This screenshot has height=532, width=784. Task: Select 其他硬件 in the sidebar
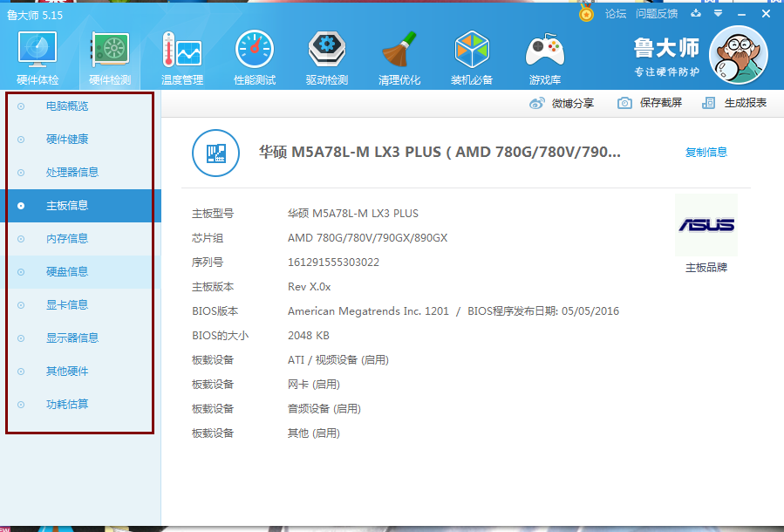pyautogui.click(x=80, y=372)
